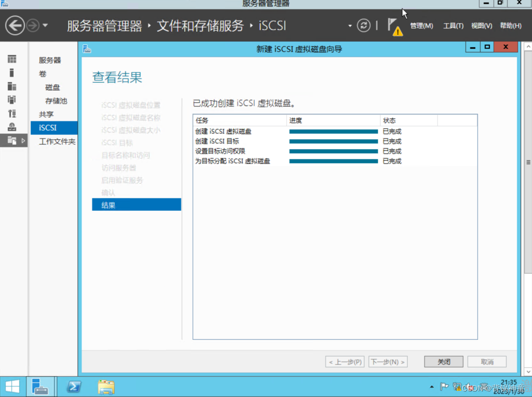
Task: Click the right-edge scrollbar of Server Manager
Action: pos(528,162)
